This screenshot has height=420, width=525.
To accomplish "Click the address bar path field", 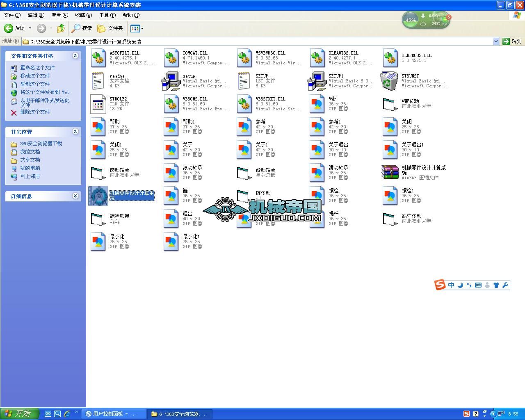I will coord(257,41).
